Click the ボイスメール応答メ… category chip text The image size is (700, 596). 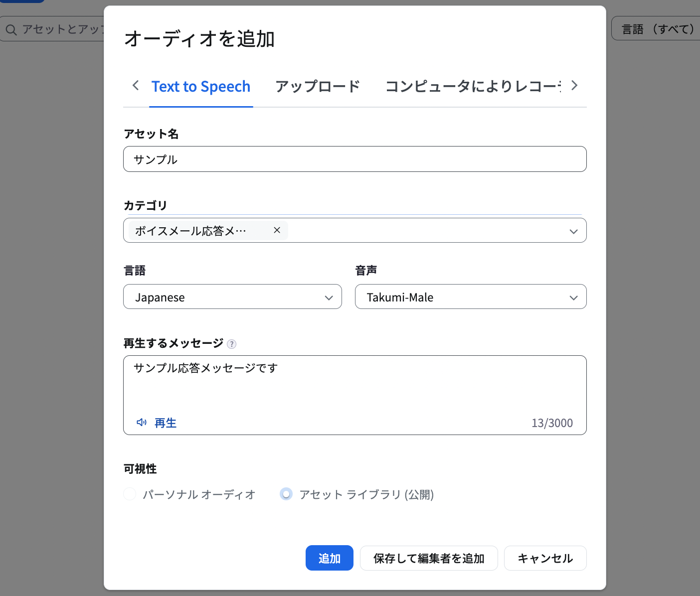[190, 231]
